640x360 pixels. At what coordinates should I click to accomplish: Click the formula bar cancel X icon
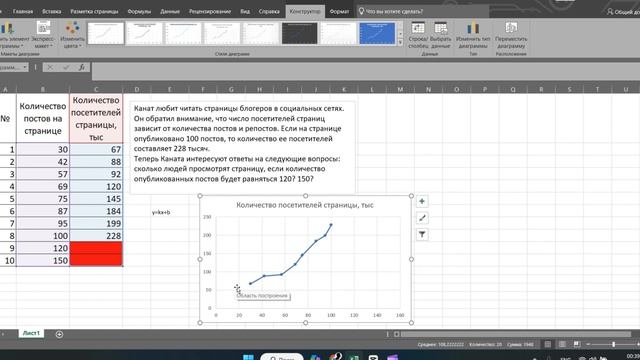(50, 67)
